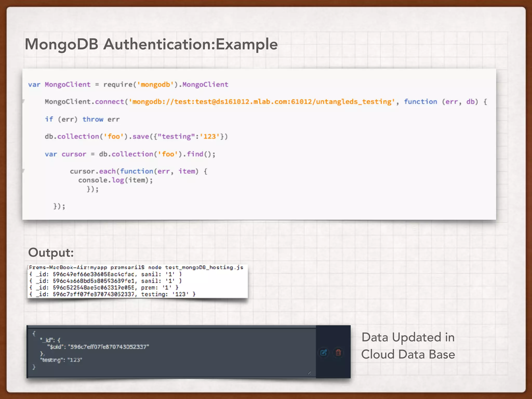
Task: Click the 'mongodb' require string
Action: pos(155,85)
